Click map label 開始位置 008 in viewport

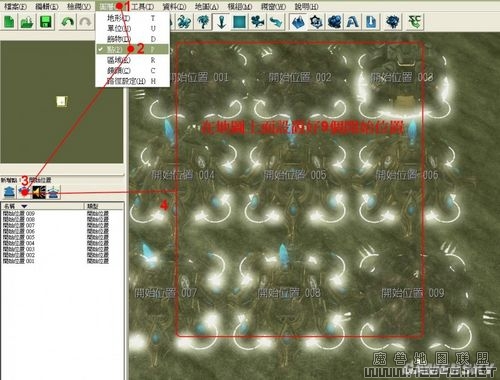pyautogui.click(x=289, y=293)
